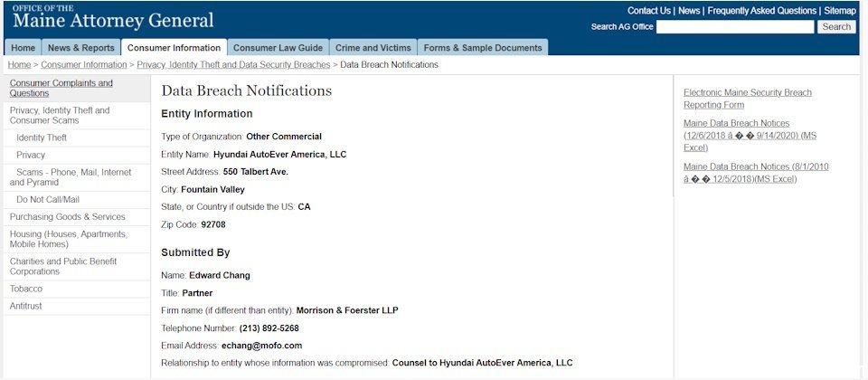Open the Home tab
Image resolution: width=868 pixels, height=380 pixels.
[x=24, y=48]
